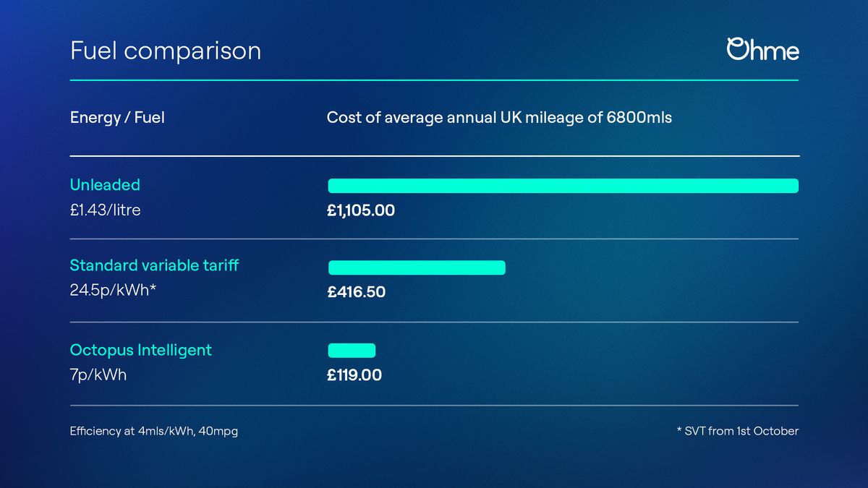Select the £119.00 cost value

[354, 375]
